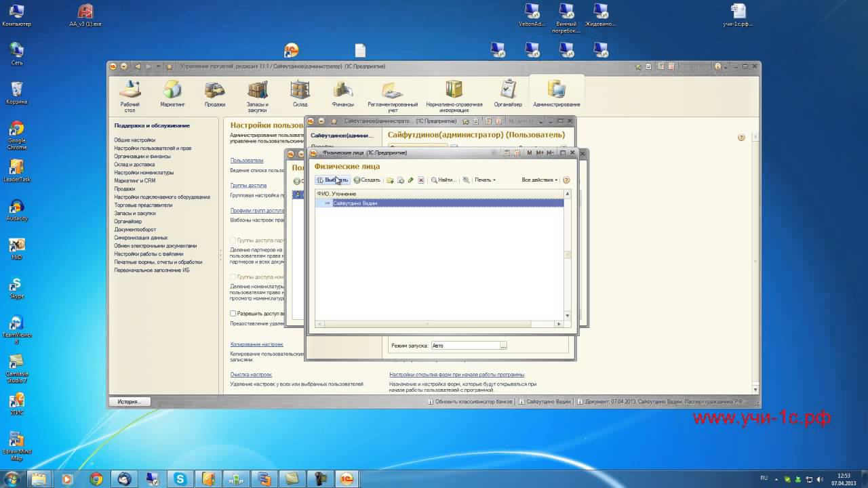Mark entry for deletion with the red X icon
Viewport: 868px width, 488px height.
(x=420, y=180)
